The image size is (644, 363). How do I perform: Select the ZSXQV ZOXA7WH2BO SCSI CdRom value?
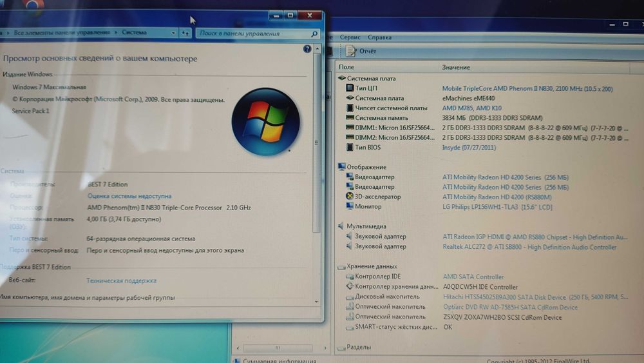point(502,317)
